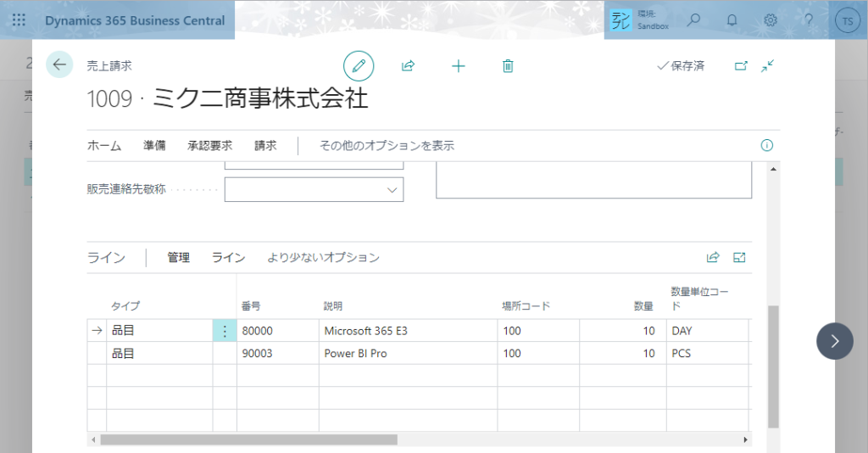
Task: Open the settings gear
Action: click(x=770, y=20)
